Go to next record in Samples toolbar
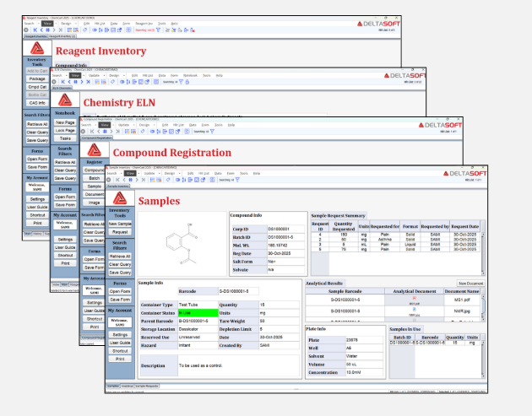This screenshot has height=416, width=532. point(137,180)
